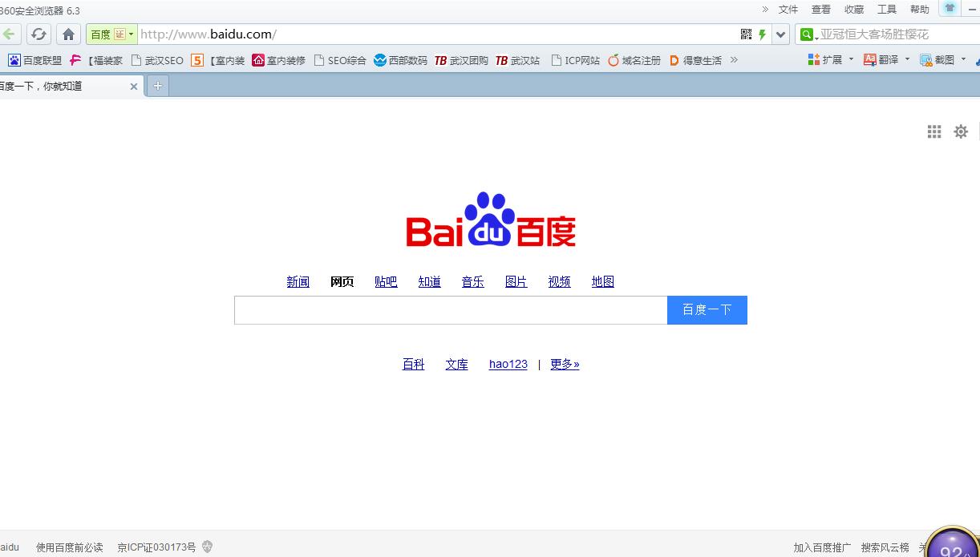
Task: Click the 百度一下 search button
Action: [x=707, y=310]
